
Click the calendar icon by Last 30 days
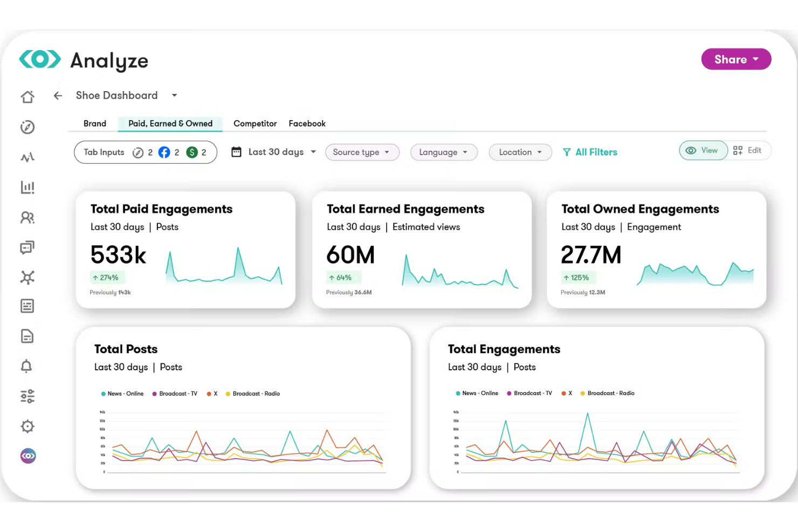point(236,152)
